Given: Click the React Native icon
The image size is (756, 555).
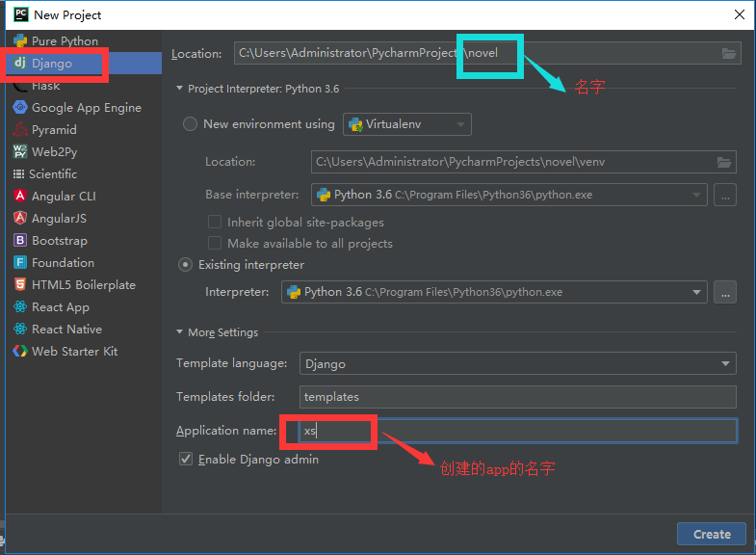Looking at the screenshot, I should [x=20, y=329].
